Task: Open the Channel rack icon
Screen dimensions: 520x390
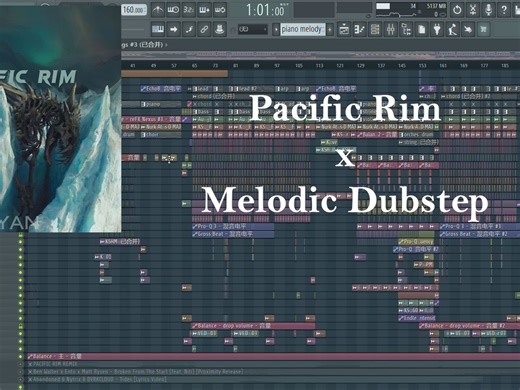Action: click(x=375, y=30)
